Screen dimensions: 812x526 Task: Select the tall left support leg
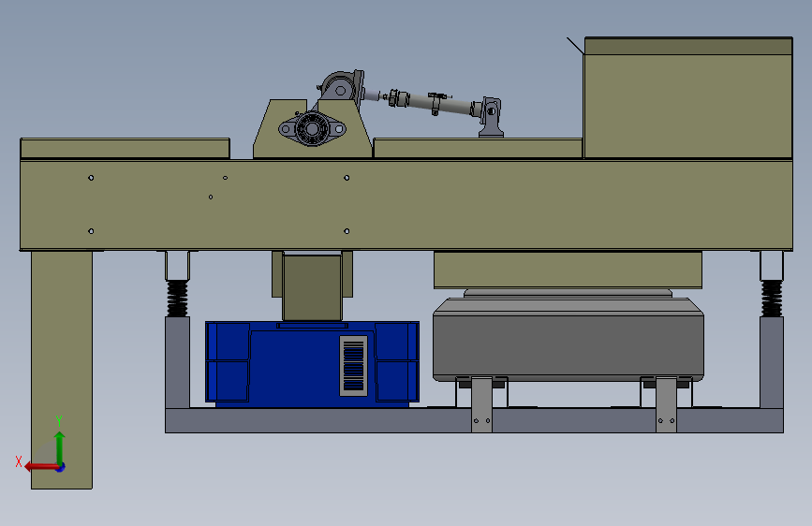(62, 370)
